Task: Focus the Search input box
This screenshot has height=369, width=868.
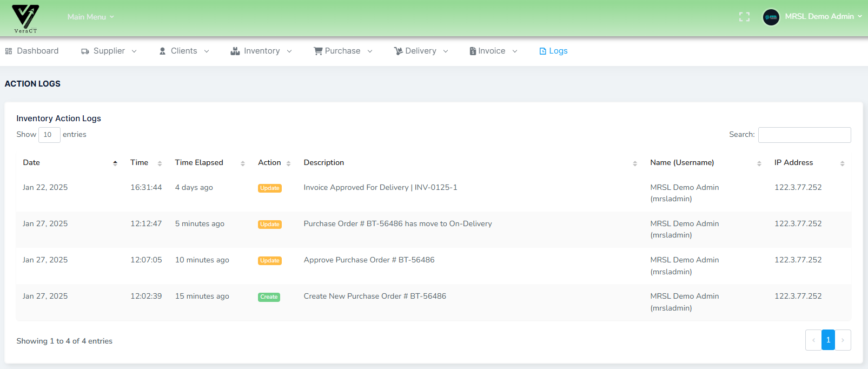Action: (x=804, y=135)
